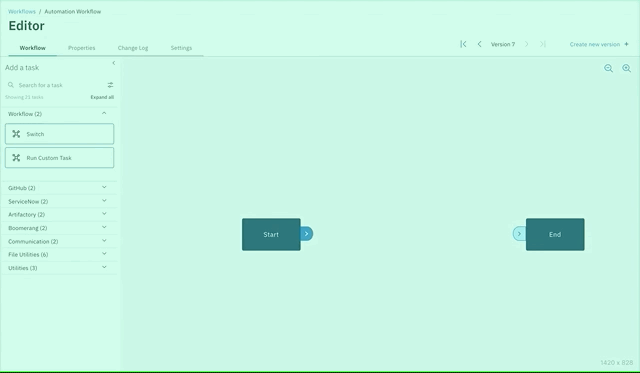This screenshot has width=640, height=373.
Task: Collapse the Add a task sidebar arrow
Action: [x=113, y=63]
